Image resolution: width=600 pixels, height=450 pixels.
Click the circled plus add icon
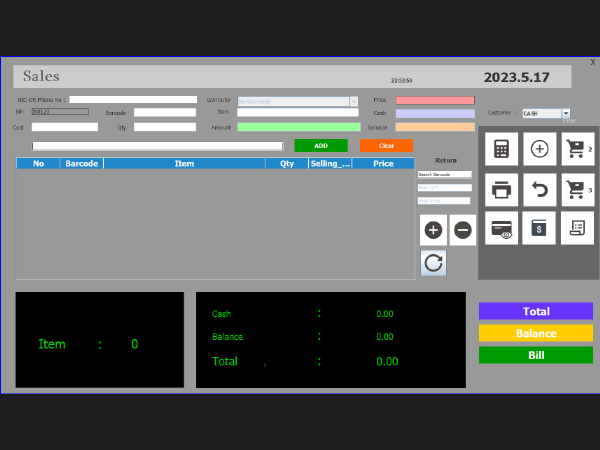tap(539, 149)
